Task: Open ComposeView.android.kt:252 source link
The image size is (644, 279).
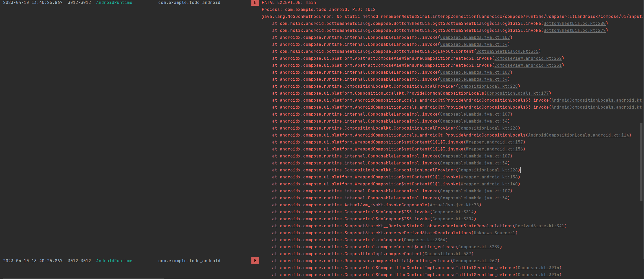Action: [x=529, y=58]
